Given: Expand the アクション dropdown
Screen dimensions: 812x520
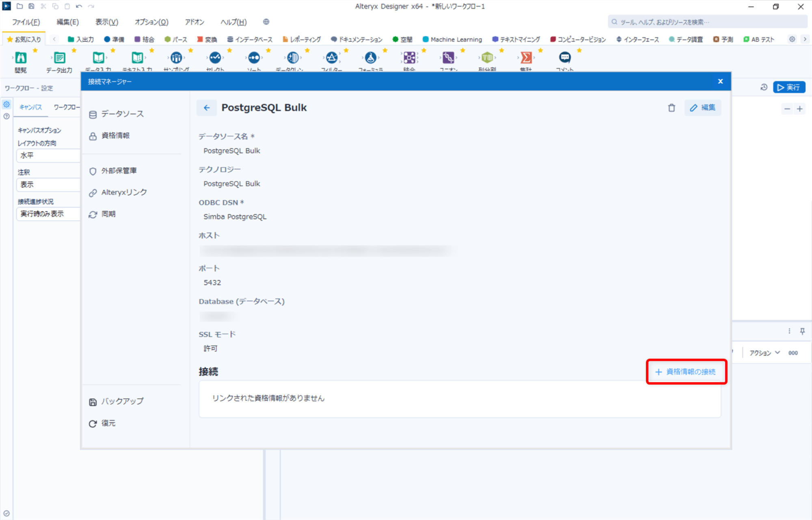Looking at the screenshot, I should [764, 353].
